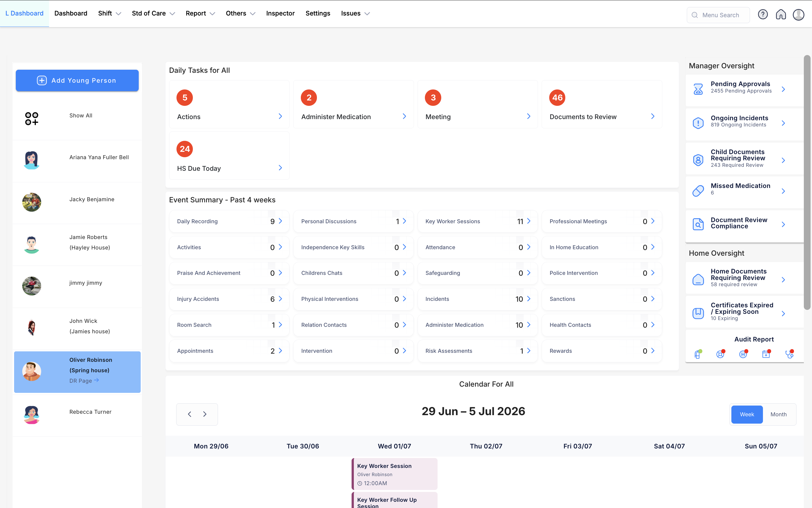Expand Certificates Expired chevron
812x508 pixels.
click(x=783, y=313)
